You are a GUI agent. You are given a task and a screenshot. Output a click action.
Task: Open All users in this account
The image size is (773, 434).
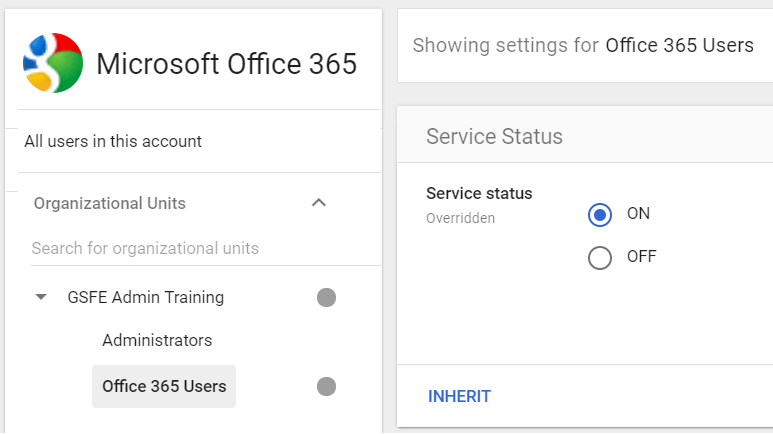(x=113, y=141)
